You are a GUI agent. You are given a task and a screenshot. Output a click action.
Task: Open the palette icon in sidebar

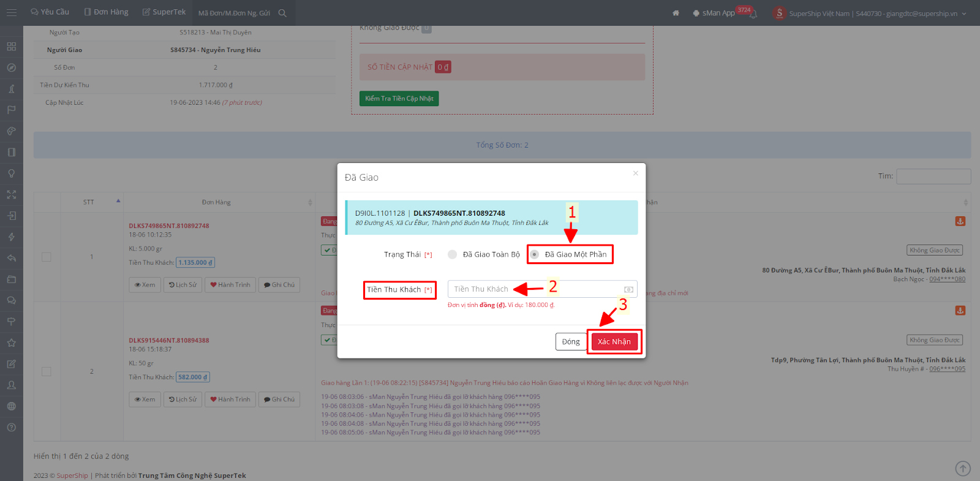[x=11, y=131]
